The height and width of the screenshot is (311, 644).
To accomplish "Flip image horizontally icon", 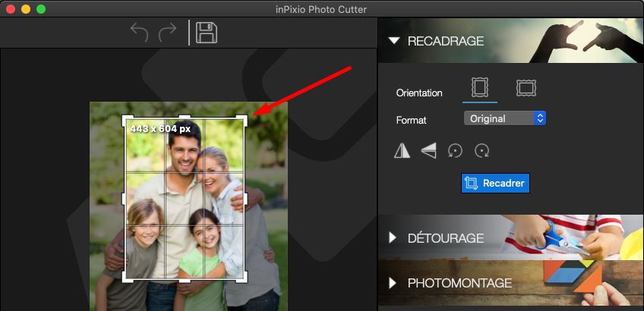I will pyautogui.click(x=402, y=151).
